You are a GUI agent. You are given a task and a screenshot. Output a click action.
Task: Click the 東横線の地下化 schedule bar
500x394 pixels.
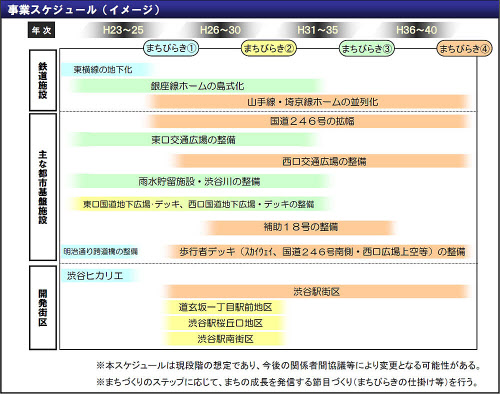coord(107,70)
